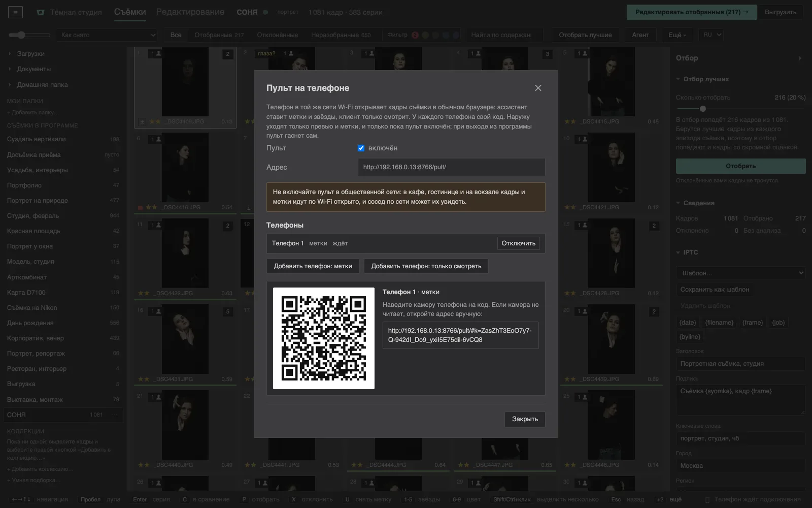Image resolution: width=812 pixels, height=508 pixels.
Task: Click the manual phone URL text box
Action: point(460,335)
